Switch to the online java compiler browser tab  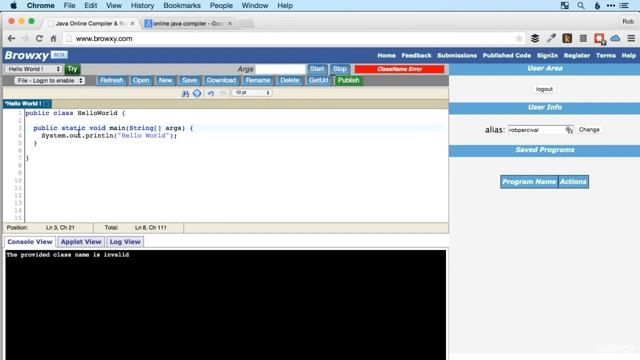coord(188,24)
